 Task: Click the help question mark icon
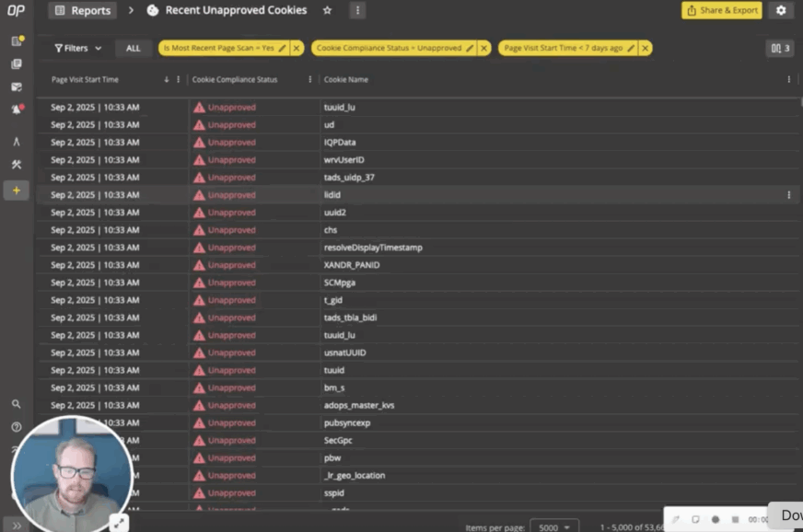click(16, 427)
